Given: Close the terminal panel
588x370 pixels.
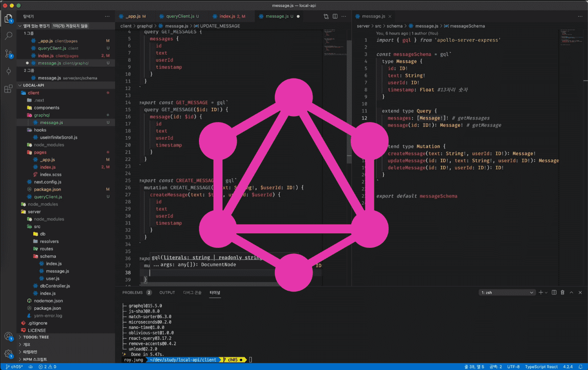Looking at the screenshot, I should 581,293.
